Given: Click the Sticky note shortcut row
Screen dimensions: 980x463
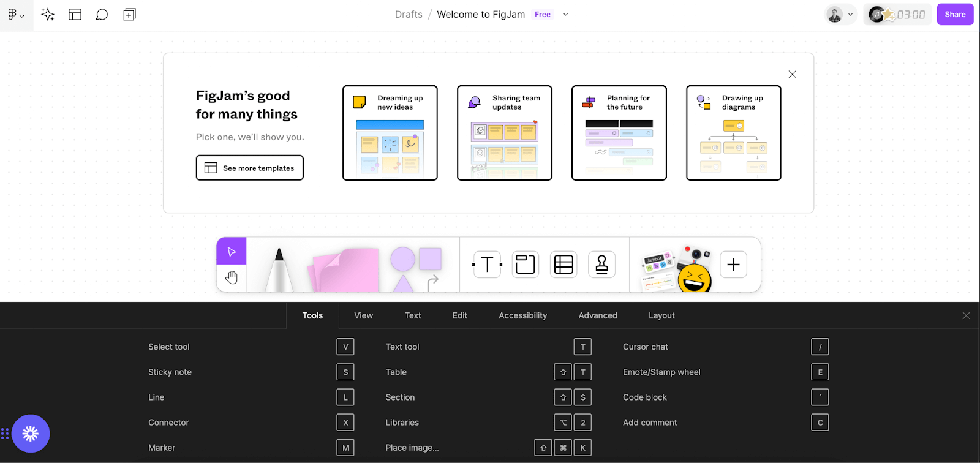Looking at the screenshot, I should tap(251, 372).
